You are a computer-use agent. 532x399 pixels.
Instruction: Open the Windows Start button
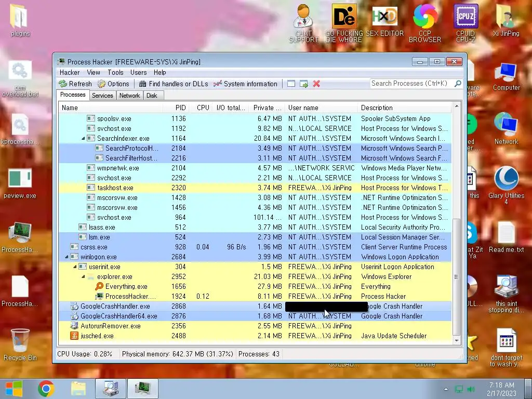[x=14, y=389]
